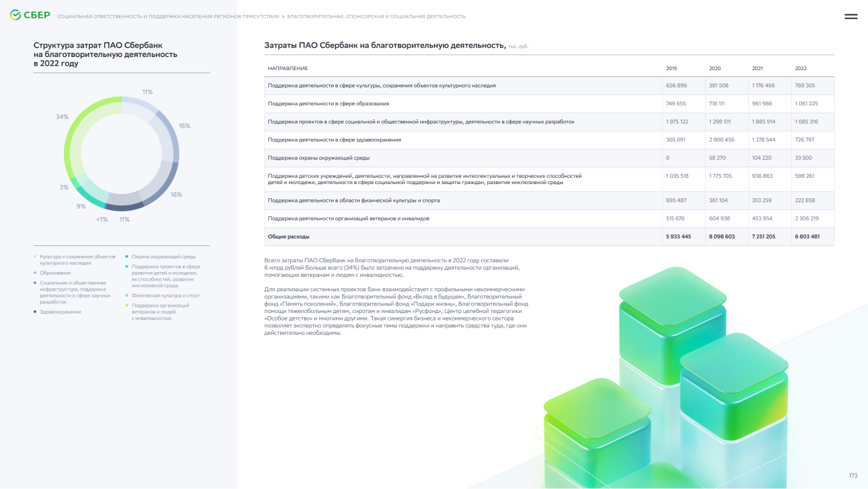Select row 'Поддержка деятельности в сфере здравоохранения'
This screenshot has height=489, width=868.
click(x=549, y=140)
